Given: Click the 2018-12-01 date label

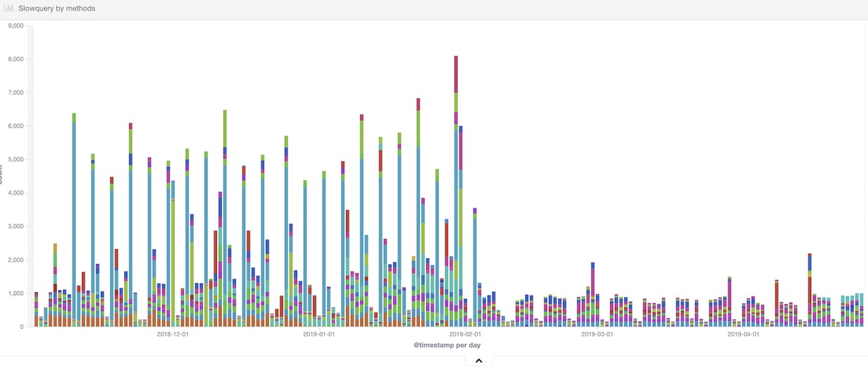Looking at the screenshot, I should pos(173,334).
